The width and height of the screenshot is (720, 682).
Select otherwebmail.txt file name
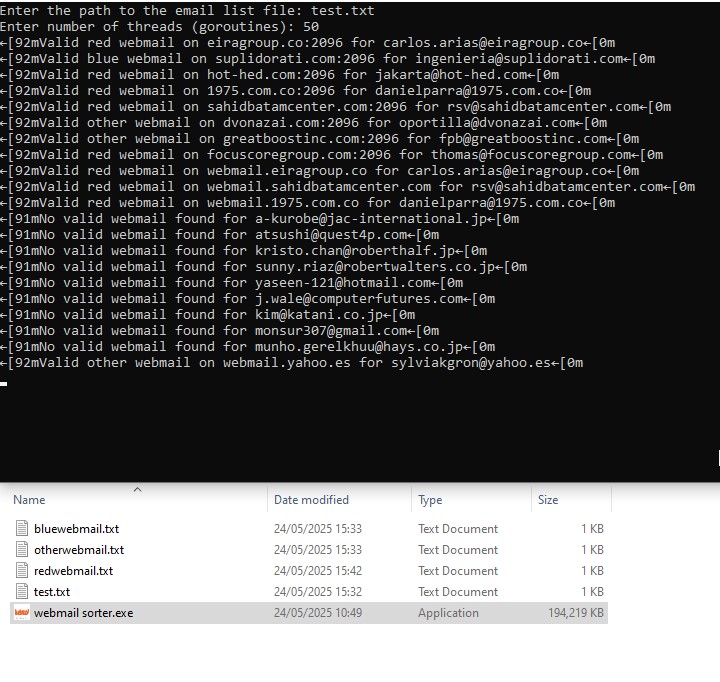coord(79,550)
